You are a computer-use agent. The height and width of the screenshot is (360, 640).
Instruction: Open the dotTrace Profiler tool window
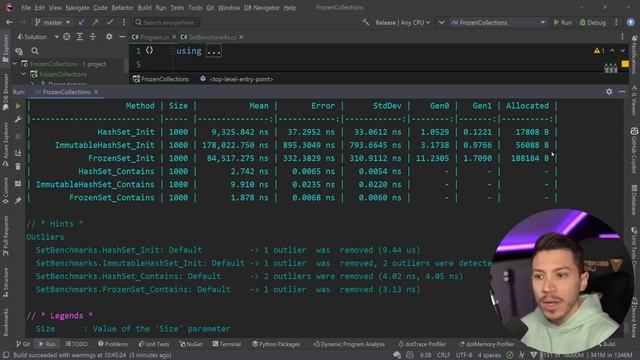click(x=422, y=344)
